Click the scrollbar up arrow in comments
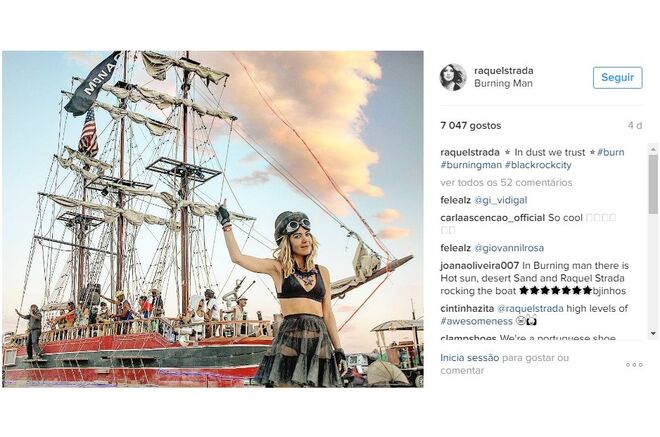This screenshot has width=660, height=437. [x=653, y=149]
